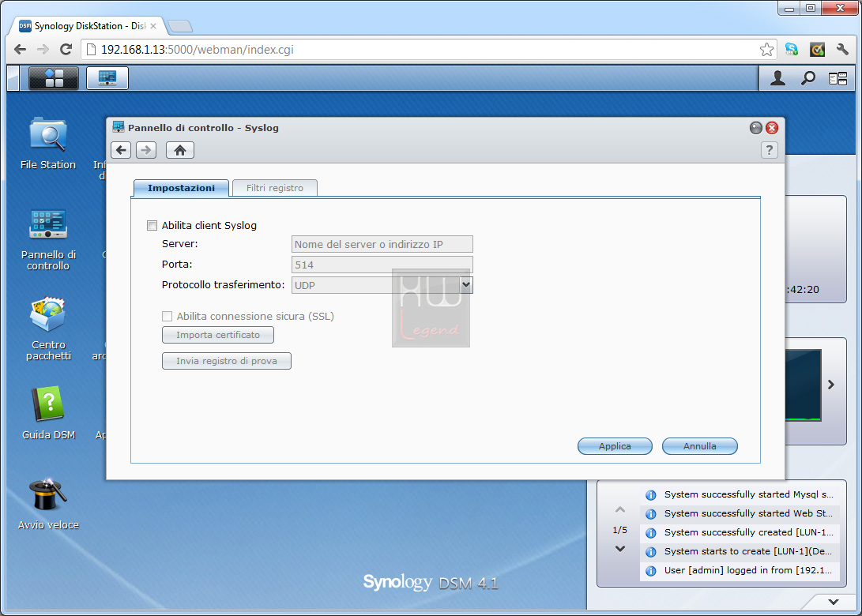Image resolution: width=862 pixels, height=616 pixels.
Task: Switch to the Filtri registro tab
Action: 274,188
